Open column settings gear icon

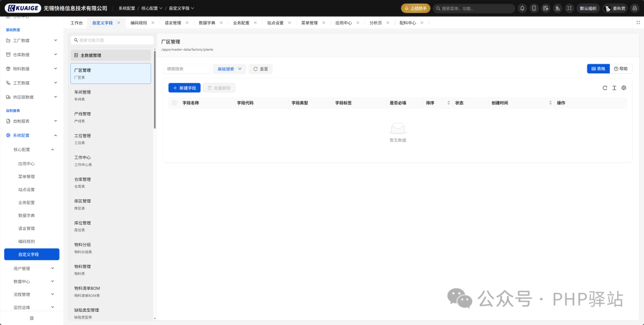tap(624, 88)
